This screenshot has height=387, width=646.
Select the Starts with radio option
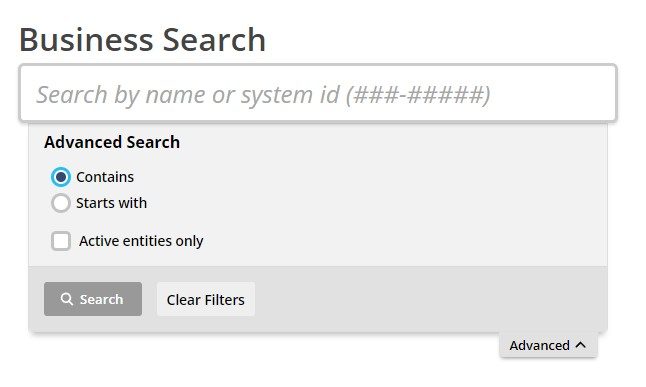(x=61, y=203)
